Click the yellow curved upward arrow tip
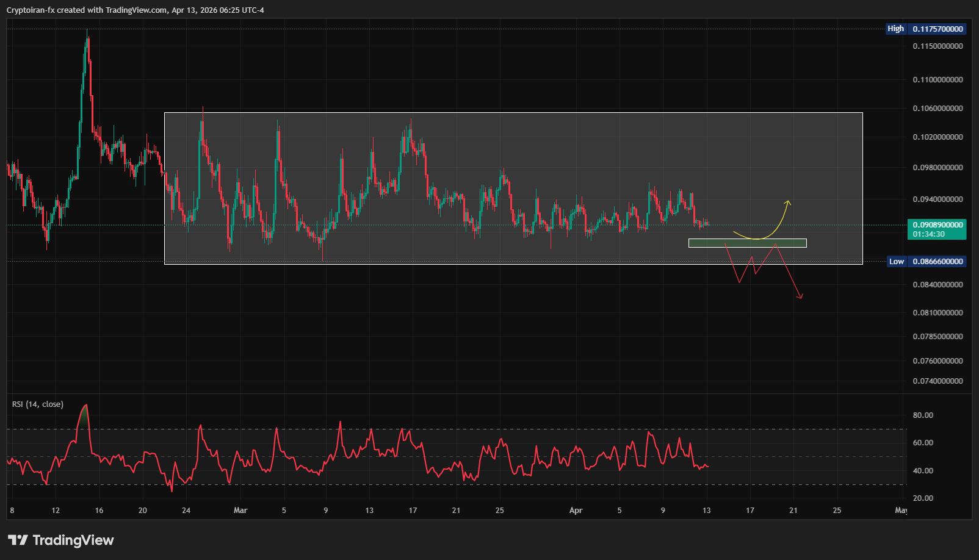979x560 pixels. [x=788, y=202]
